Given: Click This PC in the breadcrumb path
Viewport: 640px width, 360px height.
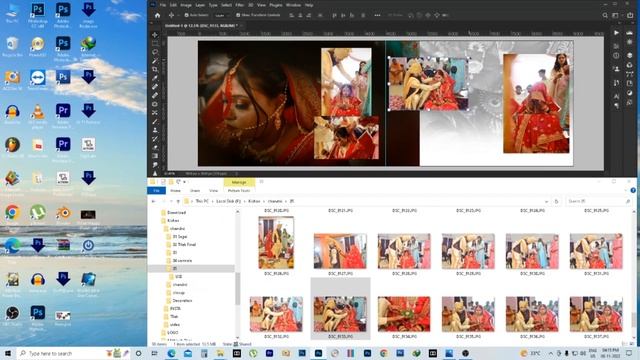Looking at the screenshot, I should [202, 201].
